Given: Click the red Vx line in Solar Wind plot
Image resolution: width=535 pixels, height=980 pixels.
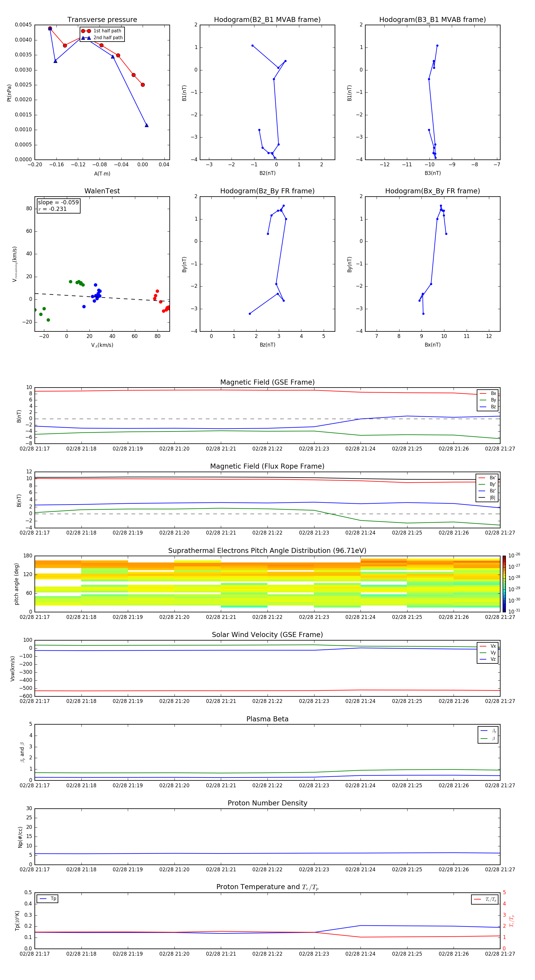Looking at the screenshot, I should click(x=267, y=690).
